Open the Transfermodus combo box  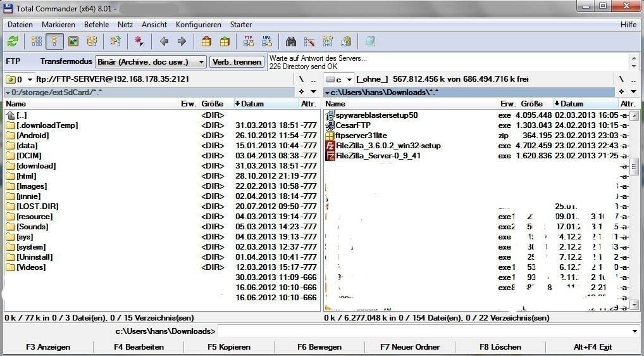coord(151,62)
